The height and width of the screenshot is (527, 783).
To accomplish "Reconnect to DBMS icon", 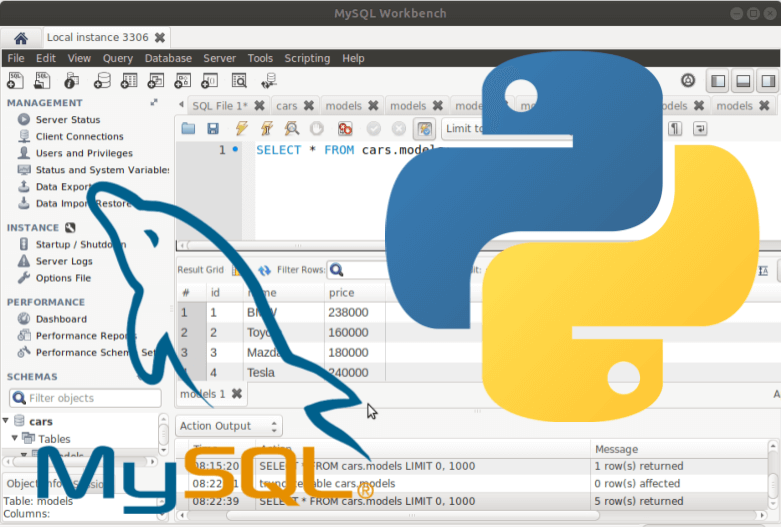I will point(269,80).
